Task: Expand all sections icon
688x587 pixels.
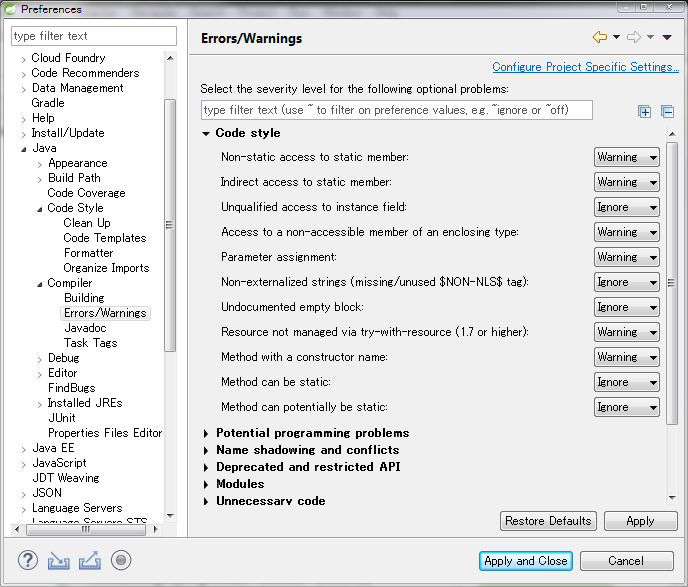Action: click(645, 111)
